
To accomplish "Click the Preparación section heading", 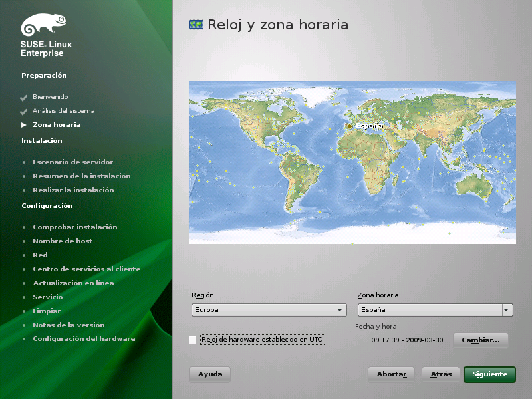I will tap(44, 76).
